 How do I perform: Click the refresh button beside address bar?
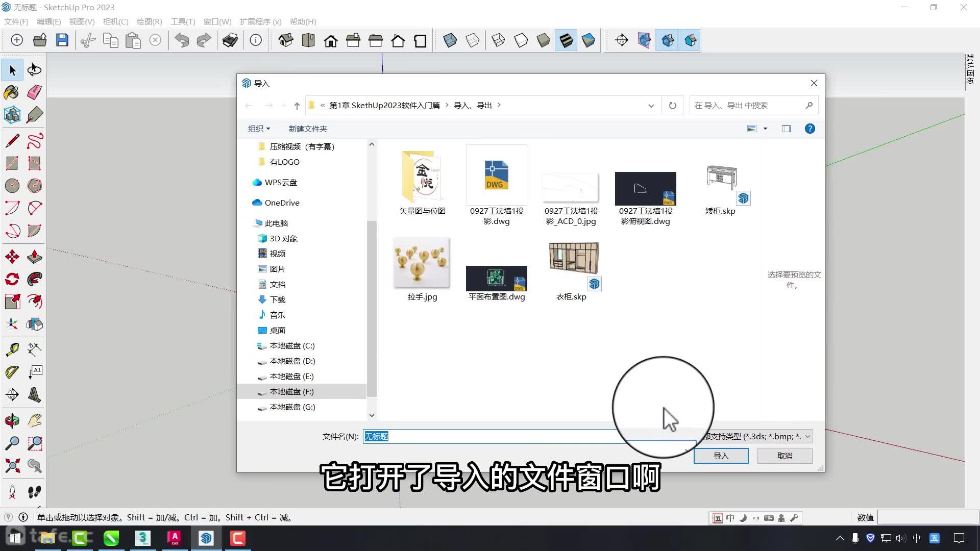(x=673, y=106)
